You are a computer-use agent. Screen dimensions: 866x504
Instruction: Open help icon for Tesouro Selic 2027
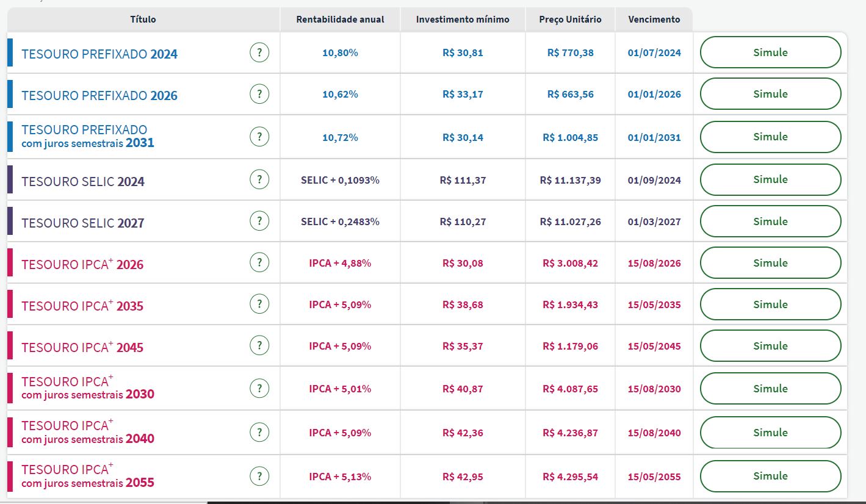[x=259, y=221]
